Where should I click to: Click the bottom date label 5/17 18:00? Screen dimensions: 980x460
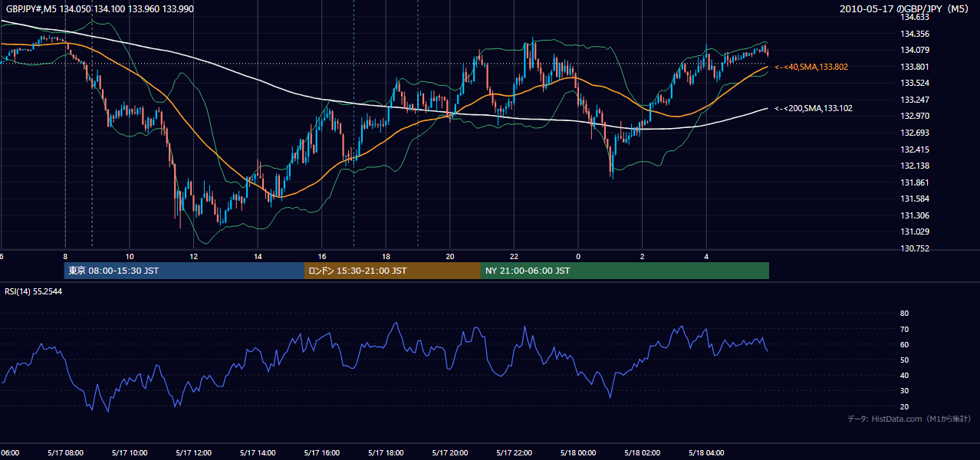click(385, 452)
